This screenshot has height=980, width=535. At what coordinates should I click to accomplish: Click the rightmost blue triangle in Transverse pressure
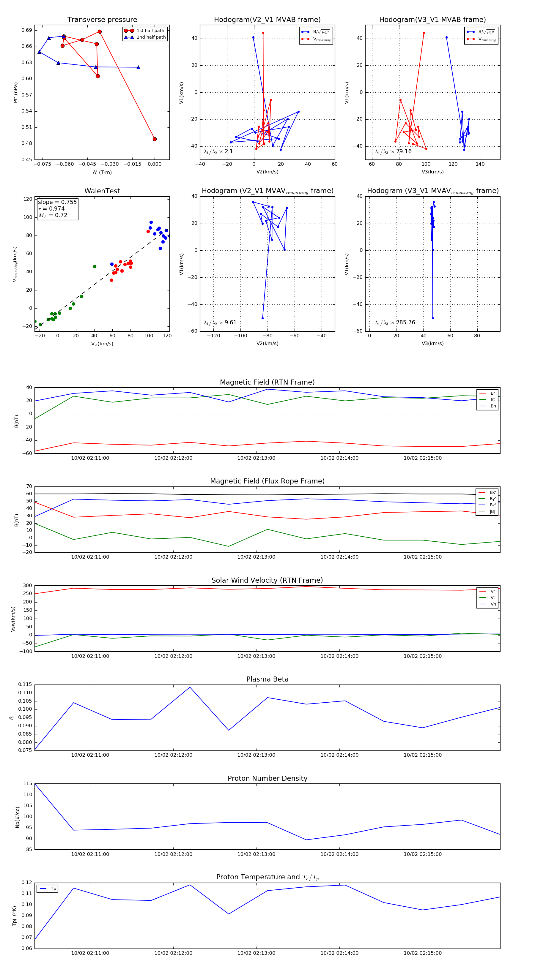pos(138,67)
